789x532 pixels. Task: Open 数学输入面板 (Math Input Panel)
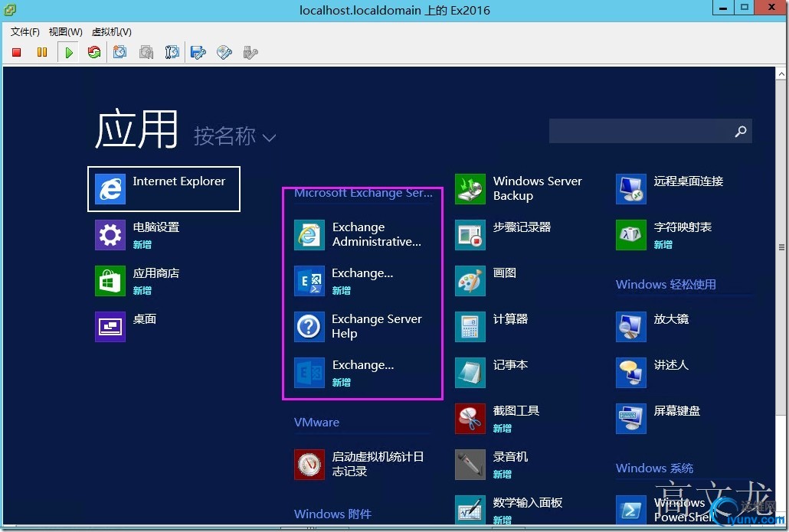[x=509, y=510]
